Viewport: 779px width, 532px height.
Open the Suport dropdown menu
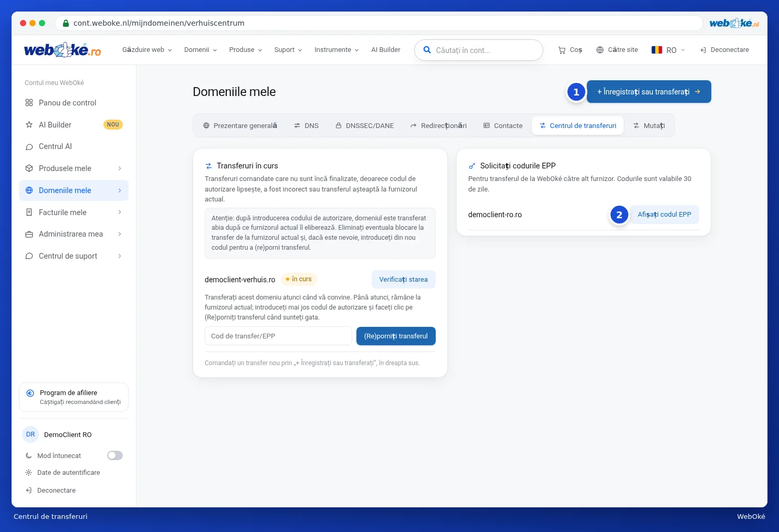[x=288, y=50]
